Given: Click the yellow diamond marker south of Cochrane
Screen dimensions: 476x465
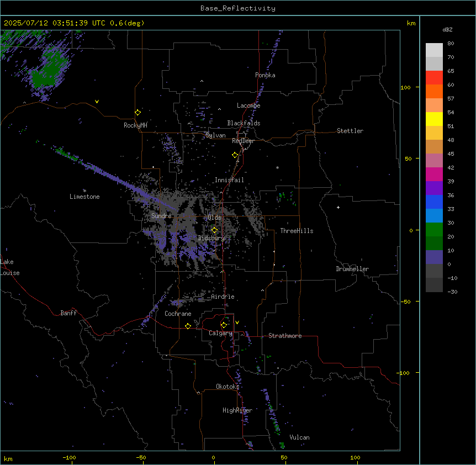Looking at the screenshot, I should point(188,326).
